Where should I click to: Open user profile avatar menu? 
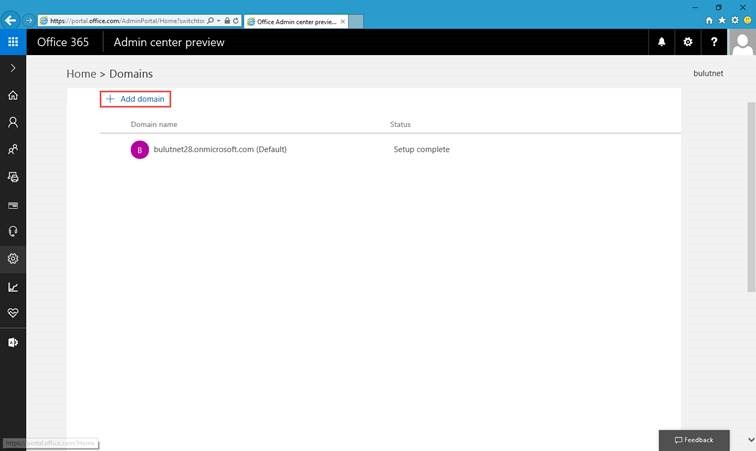pyautogui.click(x=742, y=42)
